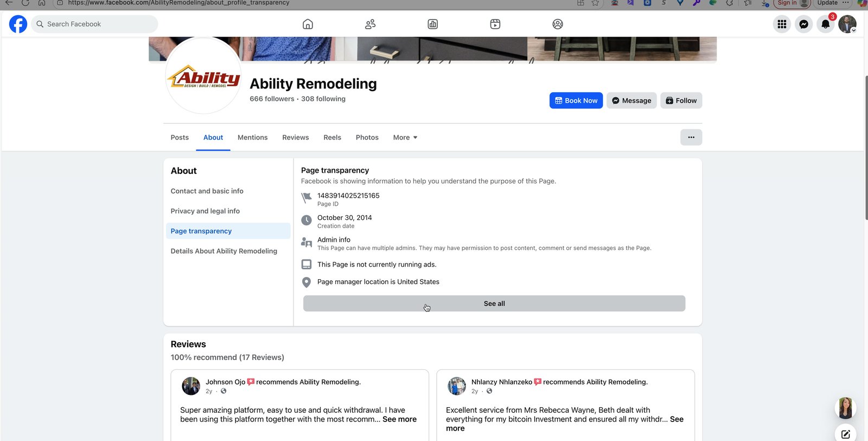Open the Reels video icon in navigation
Screen dimensions: 868x441
(x=495, y=24)
